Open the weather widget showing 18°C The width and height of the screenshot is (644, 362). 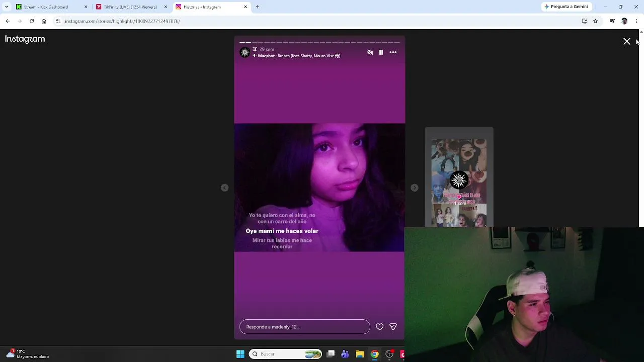tap(28, 354)
